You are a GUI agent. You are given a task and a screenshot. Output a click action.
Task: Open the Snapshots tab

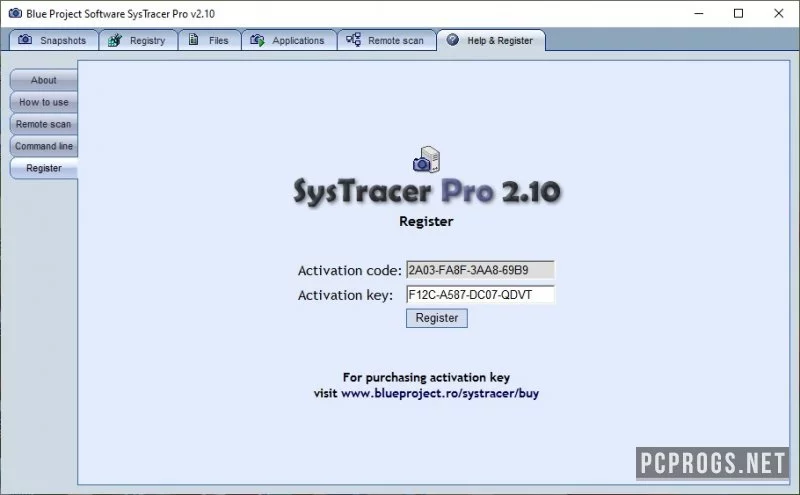click(x=54, y=40)
